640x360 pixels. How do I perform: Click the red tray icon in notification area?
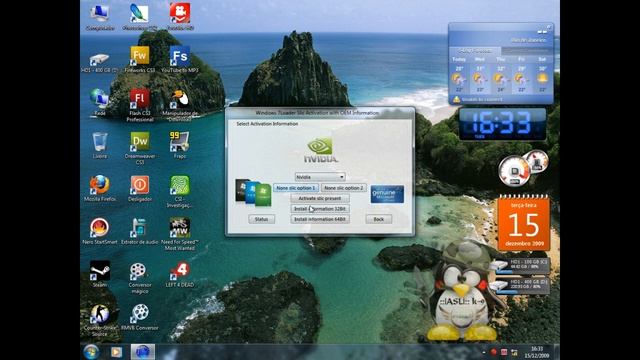point(493,352)
